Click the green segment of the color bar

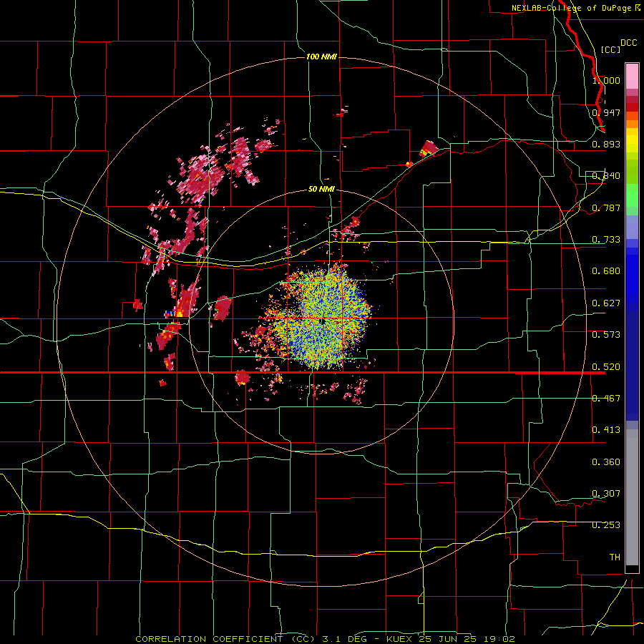pyautogui.click(x=632, y=195)
